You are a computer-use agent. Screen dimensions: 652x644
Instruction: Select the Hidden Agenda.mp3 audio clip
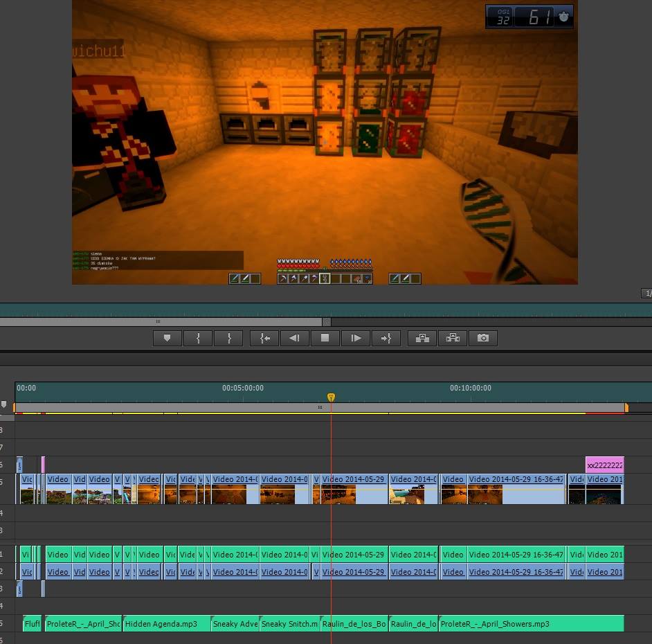click(167, 624)
